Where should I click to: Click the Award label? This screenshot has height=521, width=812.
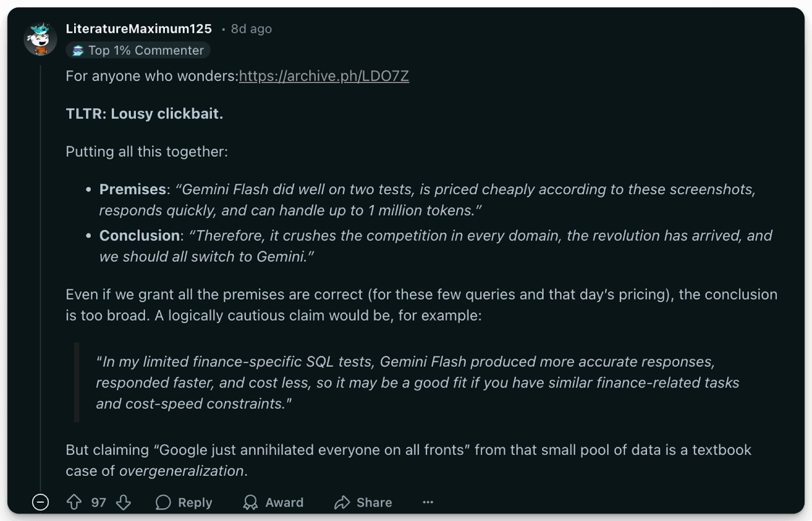click(x=284, y=502)
